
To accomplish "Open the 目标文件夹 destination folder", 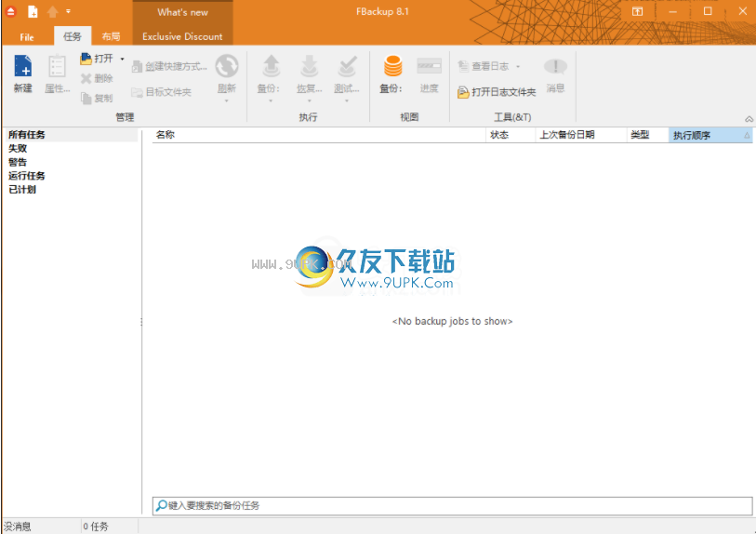I will pos(162,92).
